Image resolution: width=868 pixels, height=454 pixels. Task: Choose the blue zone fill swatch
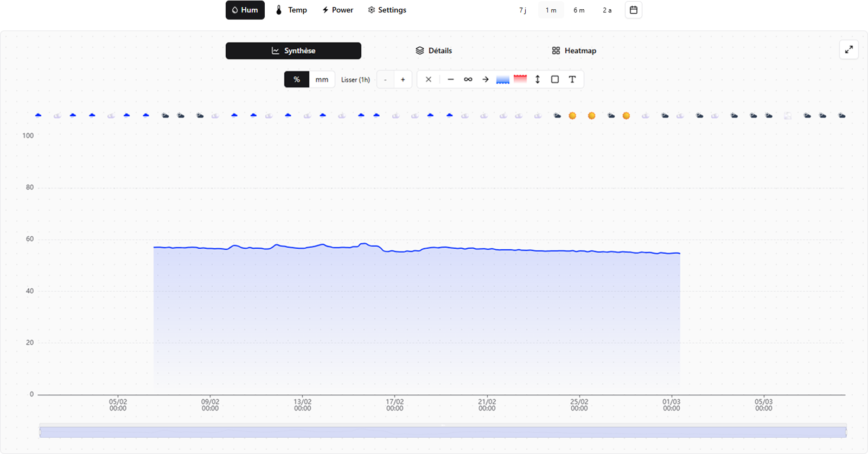[x=503, y=79]
